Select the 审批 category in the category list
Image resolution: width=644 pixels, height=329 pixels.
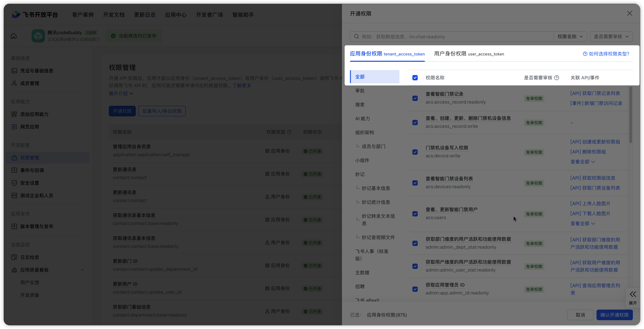[x=360, y=91]
